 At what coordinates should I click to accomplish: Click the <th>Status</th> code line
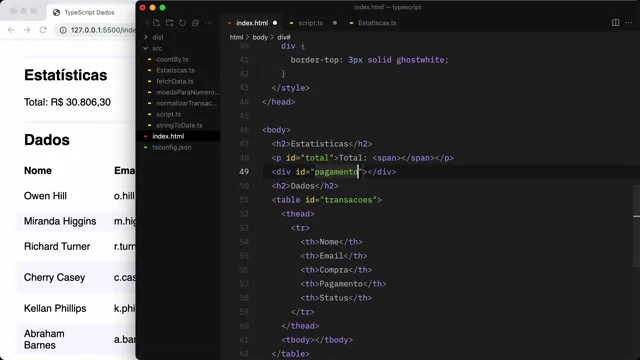[336, 298]
